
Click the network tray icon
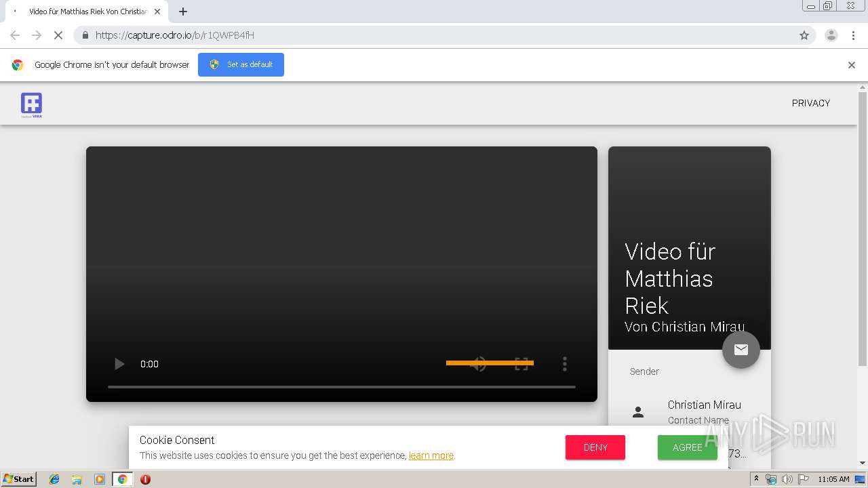[771, 479]
